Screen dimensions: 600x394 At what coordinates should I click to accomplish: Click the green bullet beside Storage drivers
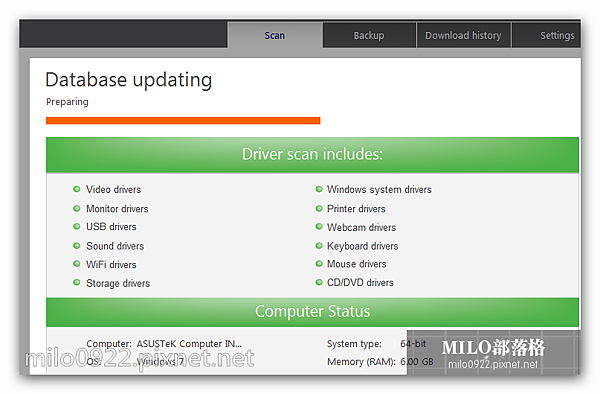tap(77, 283)
